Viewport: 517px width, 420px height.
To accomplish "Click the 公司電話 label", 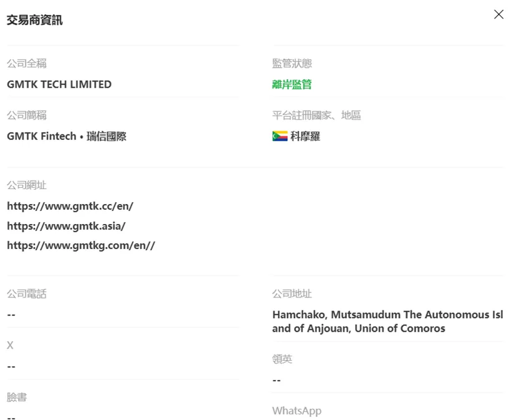I will coord(27,294).
